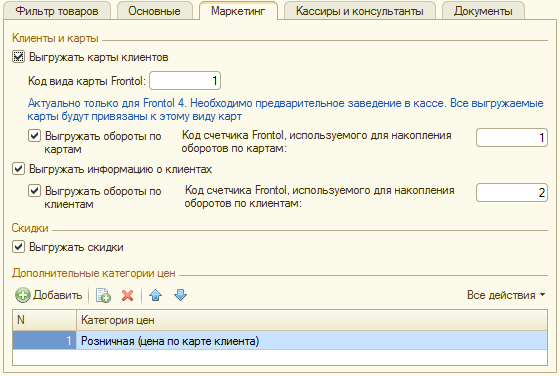This screenshot has width=560, height=376.
Task: Copy row with the duplicate document icon
Action: 103,295
